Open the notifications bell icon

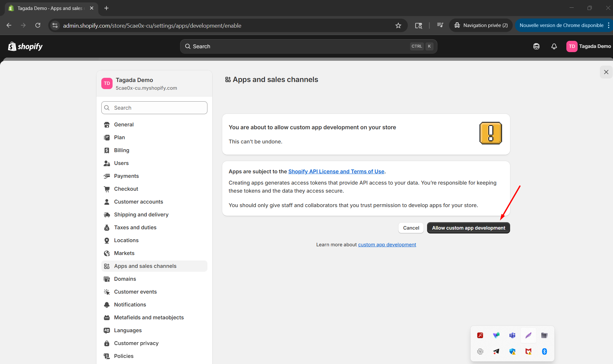554,46
